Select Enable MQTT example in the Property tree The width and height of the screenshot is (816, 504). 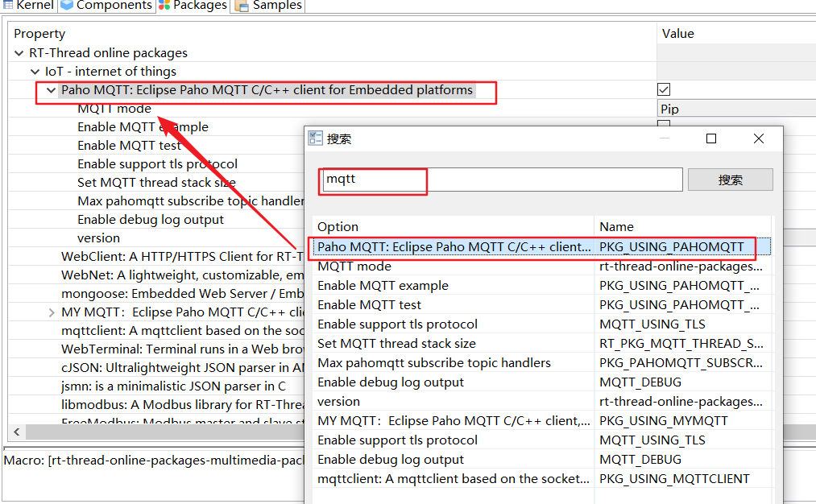pyautogui.click(x=143, y=127)
